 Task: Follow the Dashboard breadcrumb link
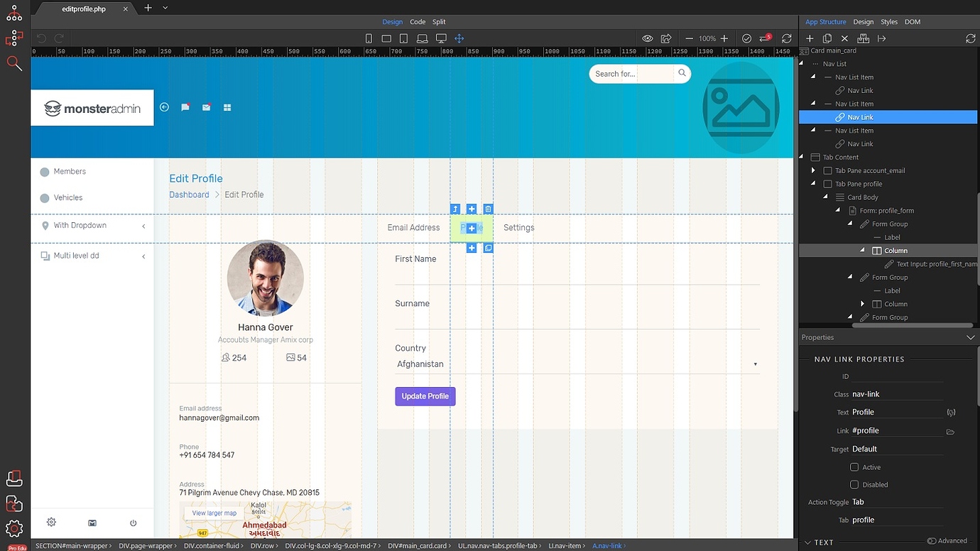[x=188, y=194]
